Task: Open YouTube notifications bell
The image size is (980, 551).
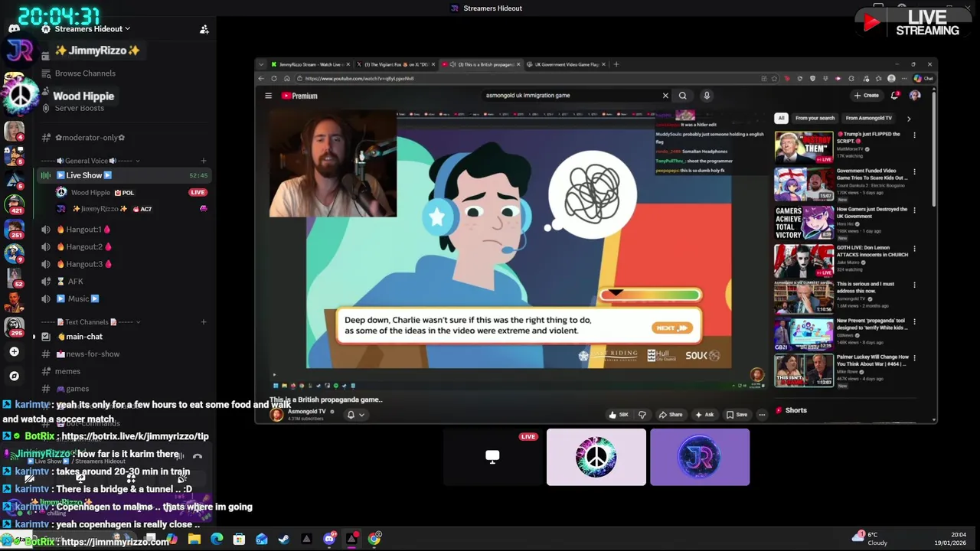Action: click(x=894, y=96)
